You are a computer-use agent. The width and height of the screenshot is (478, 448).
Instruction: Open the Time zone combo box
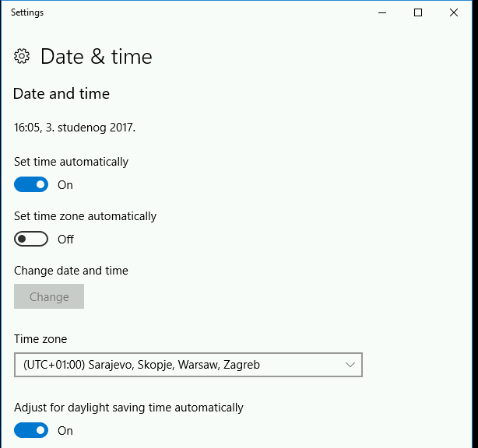tap(188, 365)
